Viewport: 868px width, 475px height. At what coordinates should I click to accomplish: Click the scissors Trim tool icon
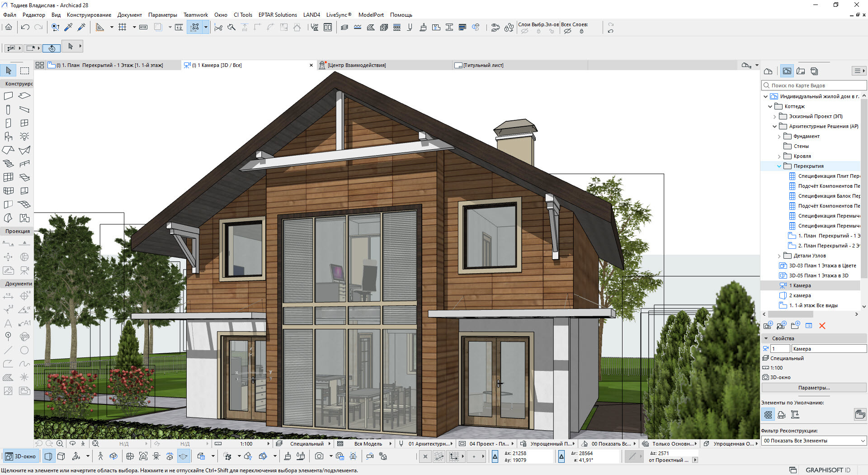click(218, 28)
